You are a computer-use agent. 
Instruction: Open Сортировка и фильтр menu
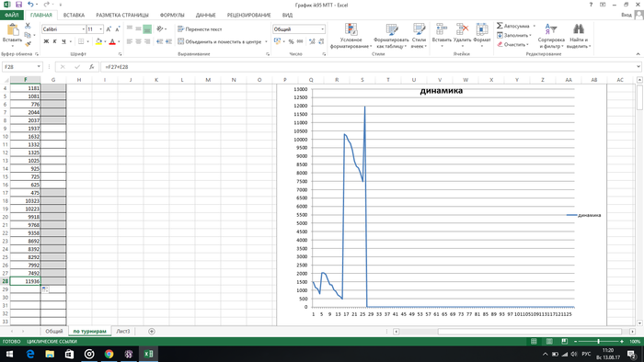551,35
